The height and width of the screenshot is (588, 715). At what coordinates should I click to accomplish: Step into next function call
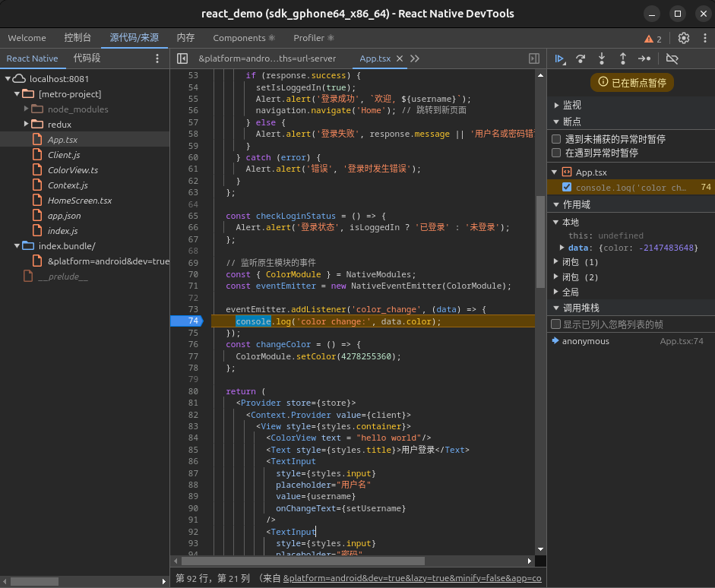602,58
